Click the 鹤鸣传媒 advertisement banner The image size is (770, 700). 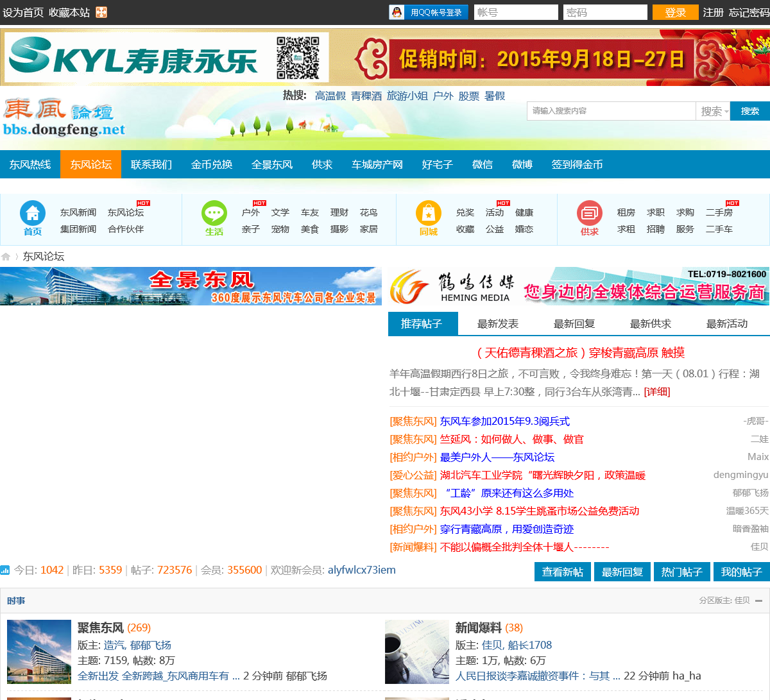coord(579,286)
